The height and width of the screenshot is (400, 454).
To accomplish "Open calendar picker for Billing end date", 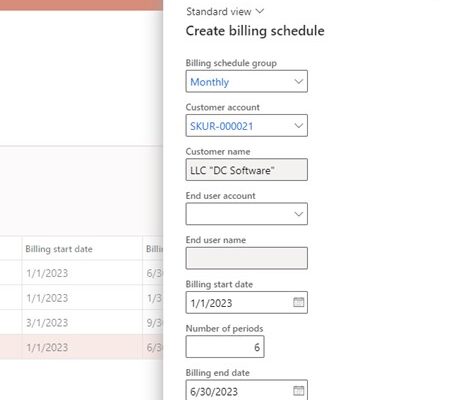I will [298, 391].
